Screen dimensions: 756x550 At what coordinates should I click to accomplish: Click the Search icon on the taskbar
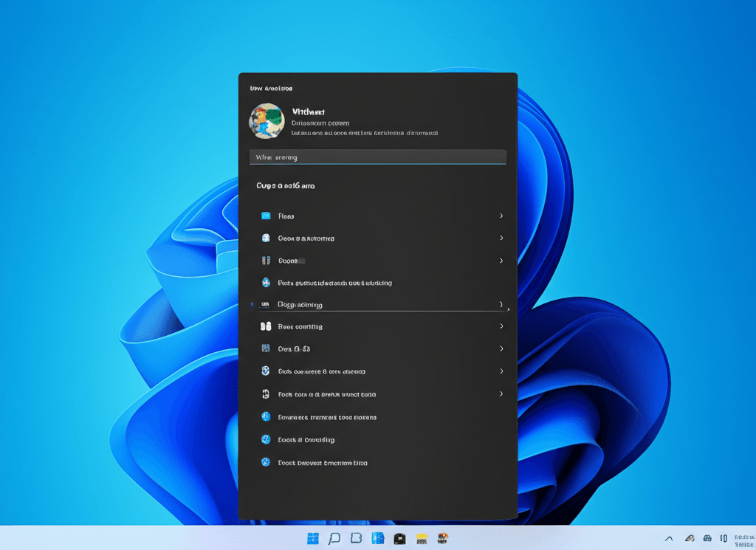[x=334, y=538]
